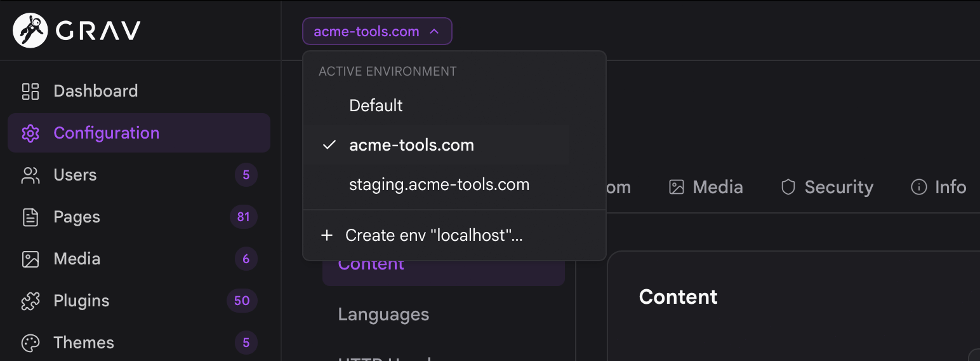Open the Dashboard sidebar item
Viewport: 980px width, 361px height.
(x=139, y=91)
